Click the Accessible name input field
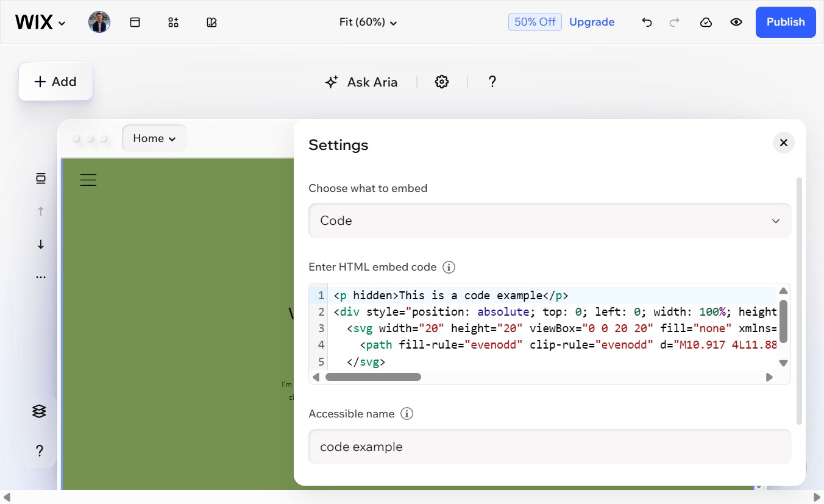 pos(550,447)
